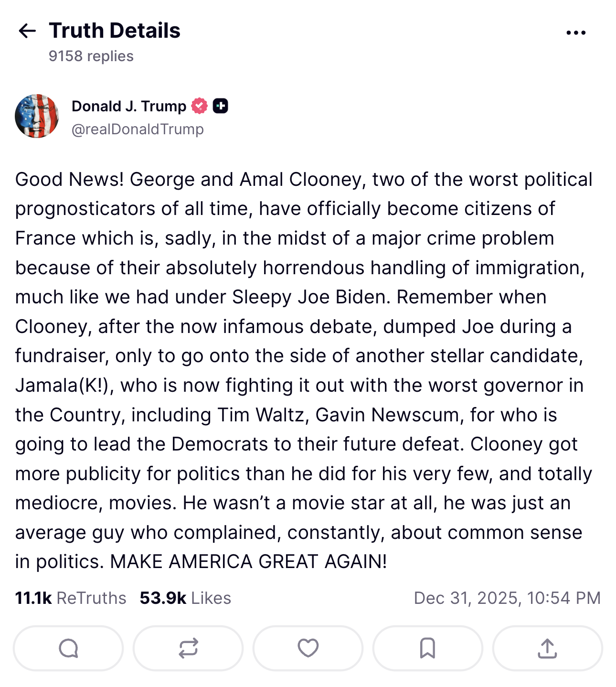Bookmark this Truth post
Image resolution: width=616 pixels, height=687 pixels.
[x=427, y=648]
